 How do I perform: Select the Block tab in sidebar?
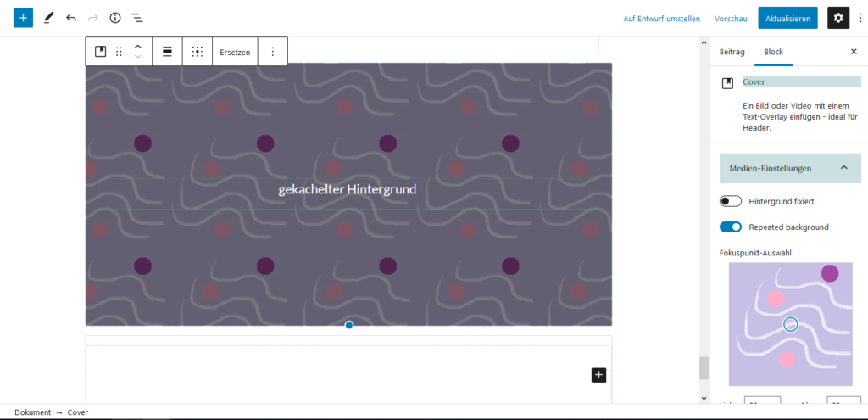coord(773,52)
